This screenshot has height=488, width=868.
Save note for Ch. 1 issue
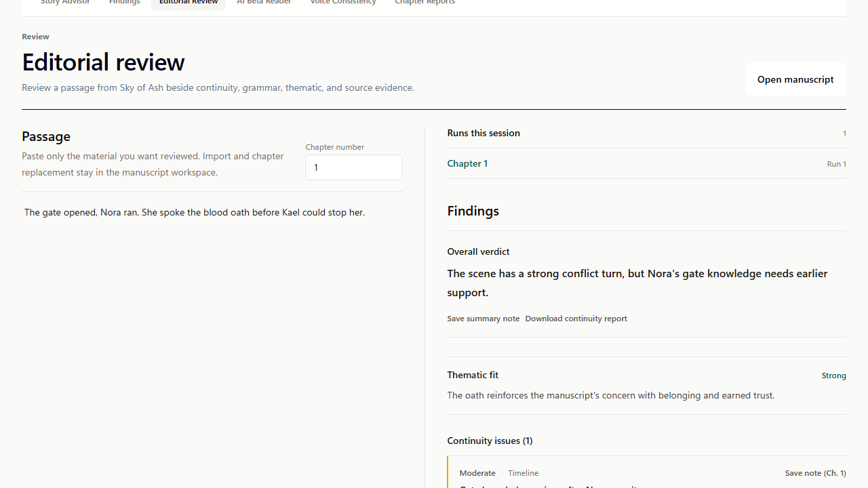tap(815, 473)
